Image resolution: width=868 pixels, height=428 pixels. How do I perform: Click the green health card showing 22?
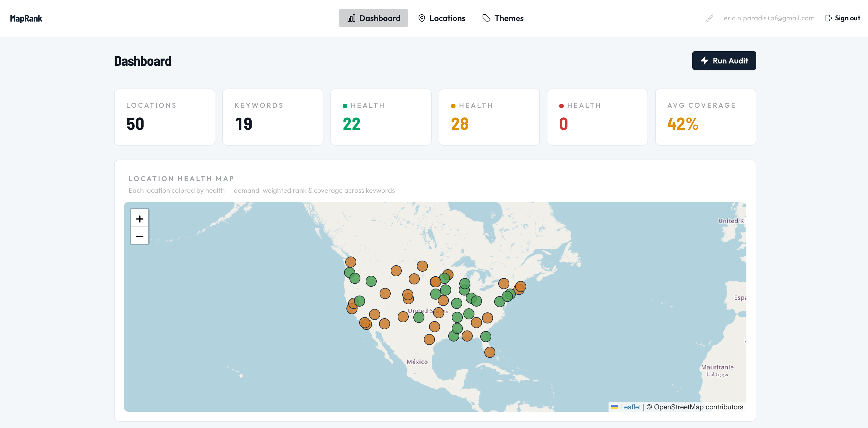pos(381,117)
